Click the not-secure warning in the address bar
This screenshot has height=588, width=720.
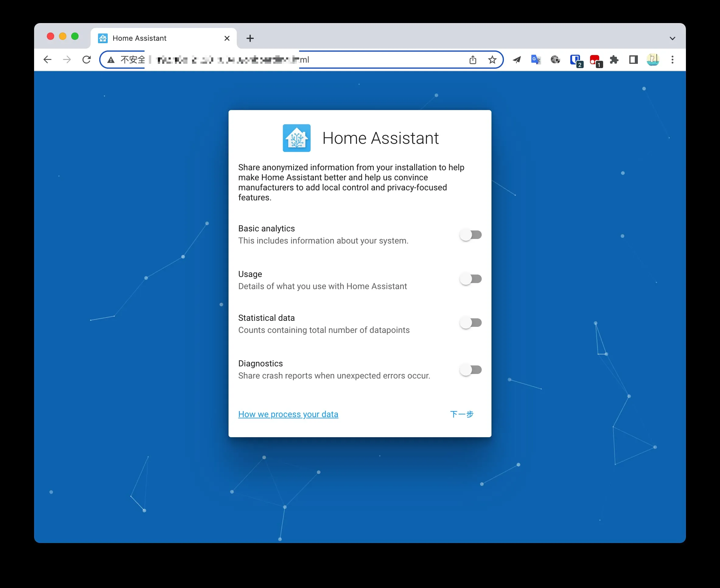pyautogui.click(x=126, y=60)
